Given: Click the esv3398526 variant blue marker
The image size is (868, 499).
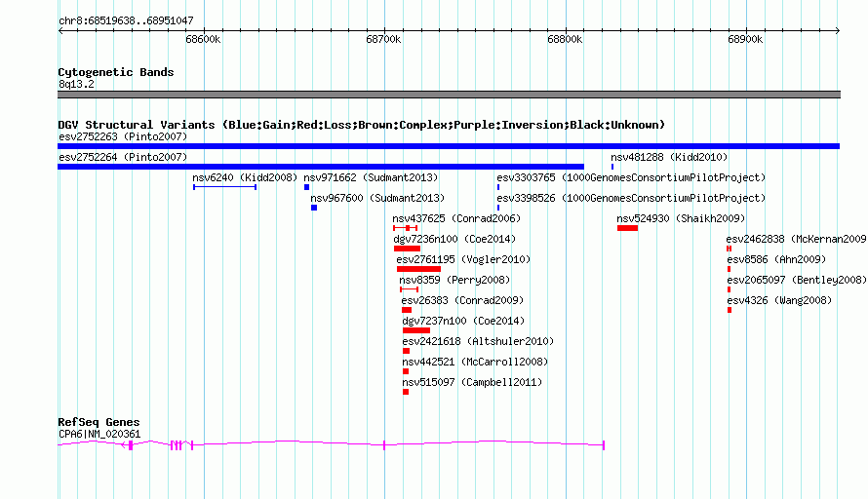Looking at the screenshot, I should pyautogui.click(x=498, y=208).
